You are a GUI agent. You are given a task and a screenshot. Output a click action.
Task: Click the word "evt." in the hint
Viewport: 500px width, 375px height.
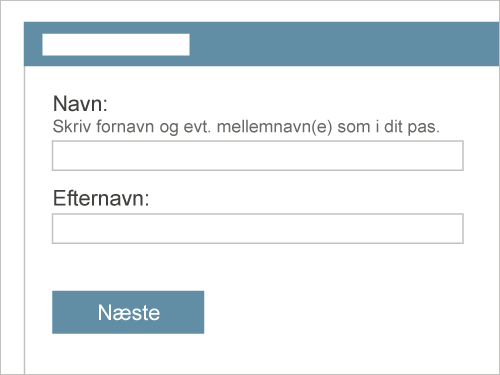(197, 127)
